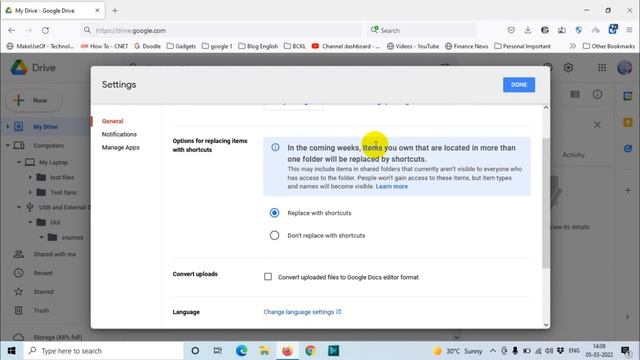Open MakeUseOf bookmark

(40, 46)
